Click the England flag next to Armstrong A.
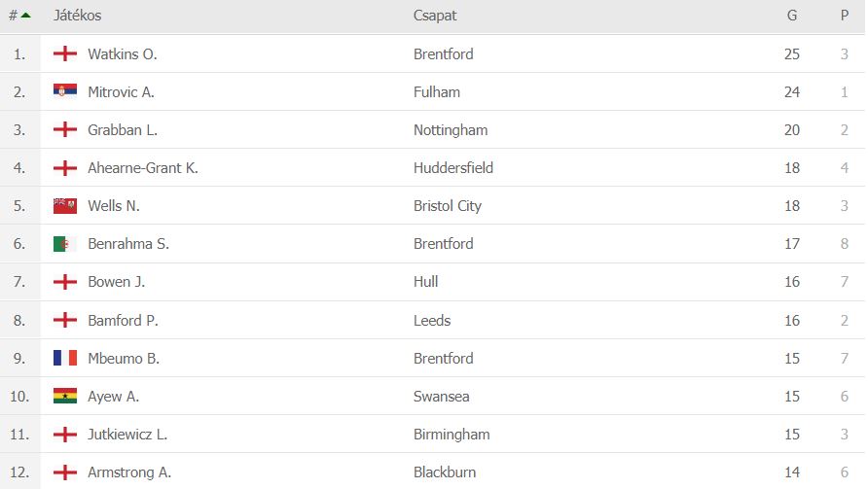This screenshot has height=489, width=868. point(65,472)
